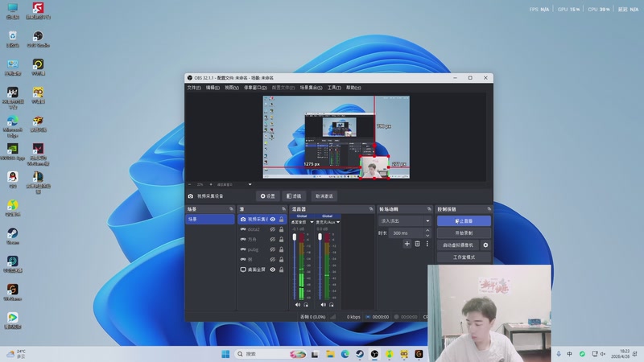Open the preview scaling dropdown below the preview
Screen dimensions: 644x362
tap(250, 184)
